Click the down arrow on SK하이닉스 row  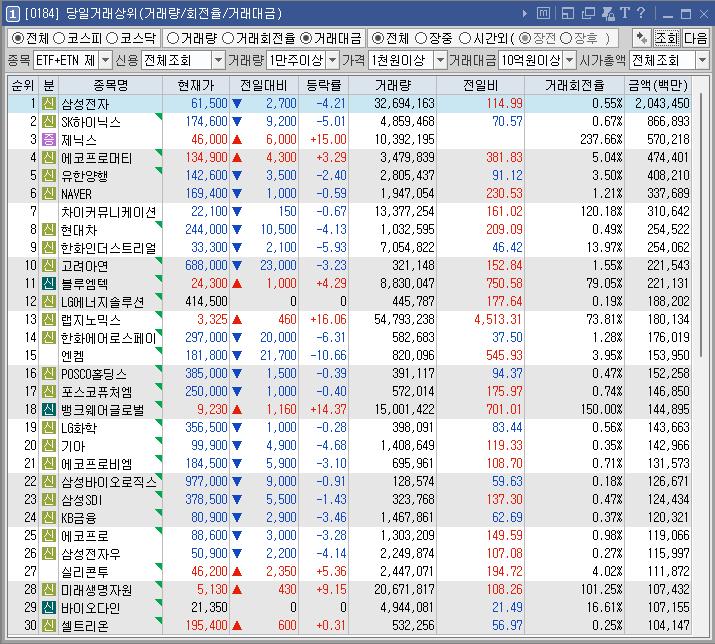click(237, 122)
